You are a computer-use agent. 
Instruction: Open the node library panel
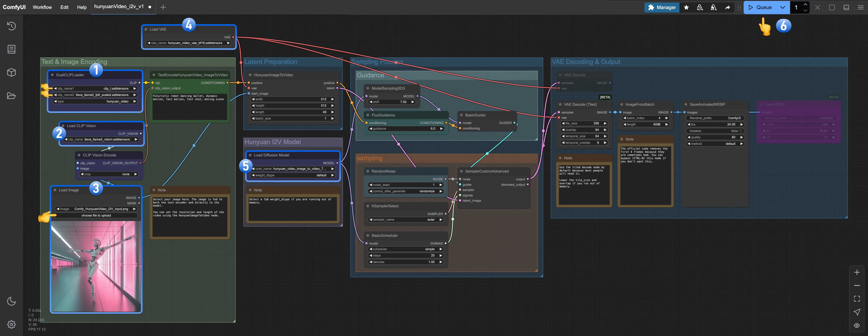(x=12, y=72)
